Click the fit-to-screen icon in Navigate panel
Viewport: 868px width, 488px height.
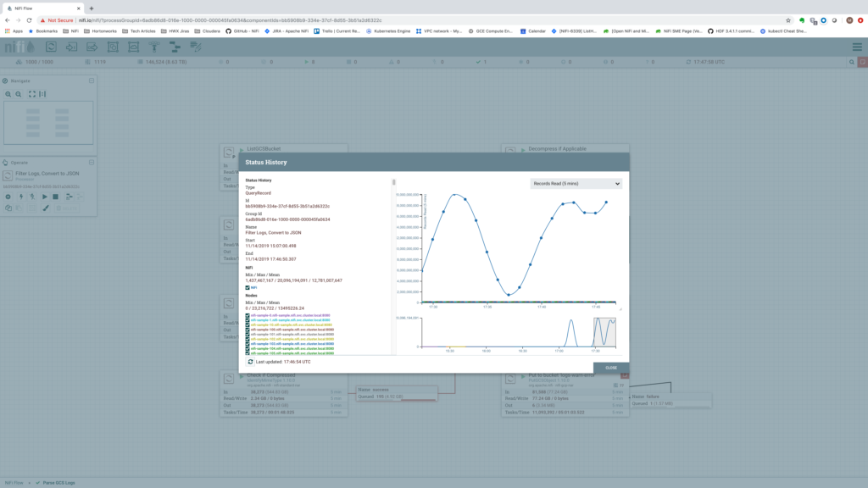point(31,93)
